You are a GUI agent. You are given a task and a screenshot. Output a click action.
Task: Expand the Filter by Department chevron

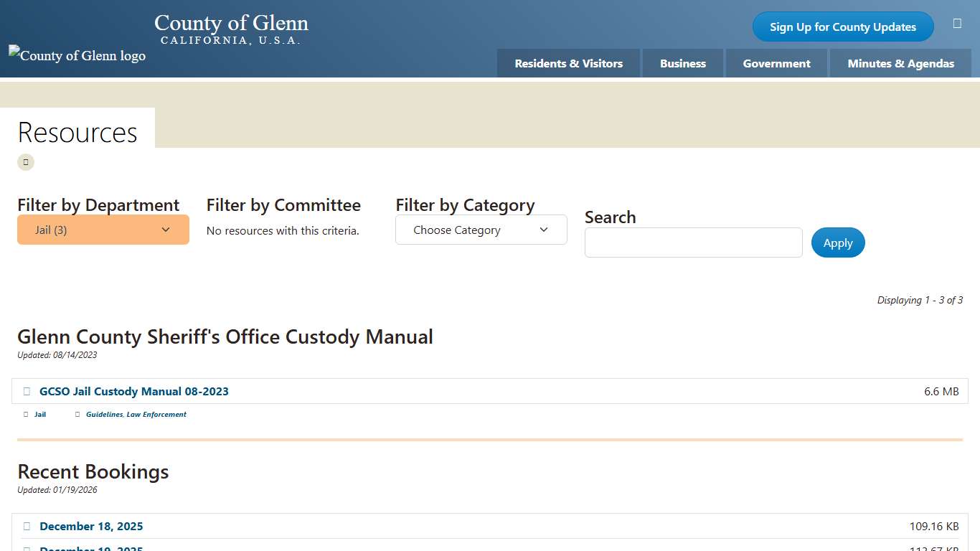166,230
